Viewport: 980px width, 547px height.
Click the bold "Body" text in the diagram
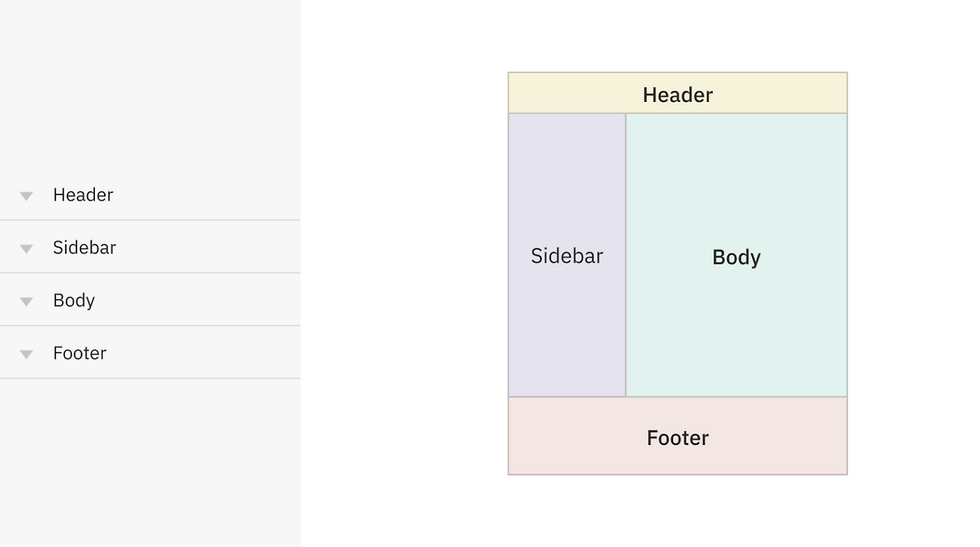tap(737, 257)
